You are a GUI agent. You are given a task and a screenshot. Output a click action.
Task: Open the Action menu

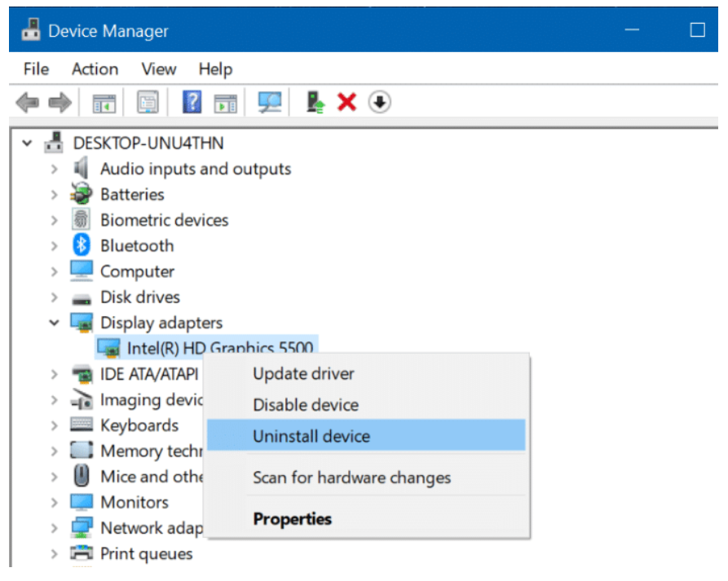[95, 69]
